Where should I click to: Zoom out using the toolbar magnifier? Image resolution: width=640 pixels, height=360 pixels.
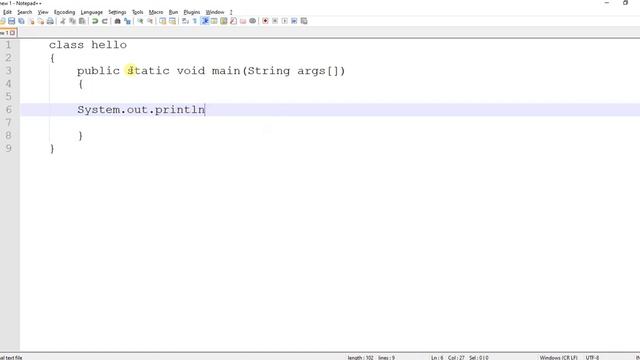[x=150, y=21]
